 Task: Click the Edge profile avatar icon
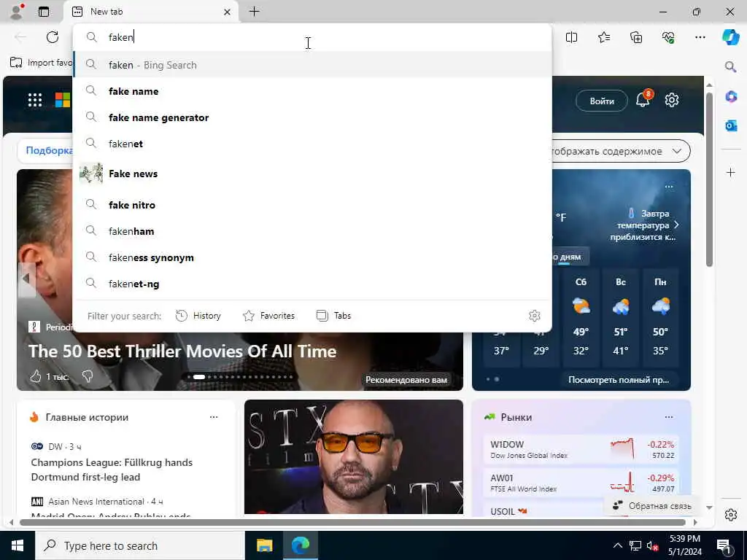[17, 12]
